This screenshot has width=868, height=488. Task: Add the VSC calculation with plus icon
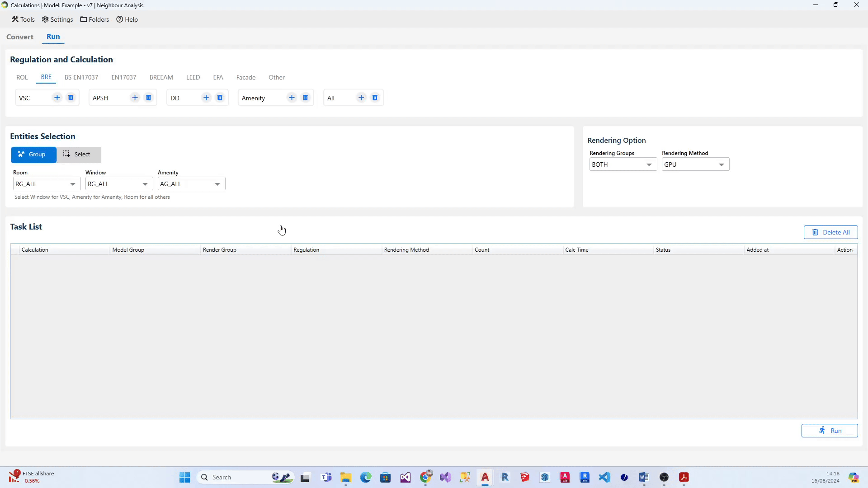point(57,98)
